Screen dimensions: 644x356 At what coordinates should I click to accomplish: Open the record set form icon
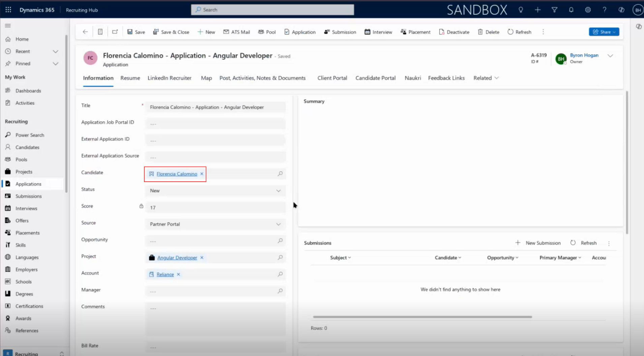100,32
